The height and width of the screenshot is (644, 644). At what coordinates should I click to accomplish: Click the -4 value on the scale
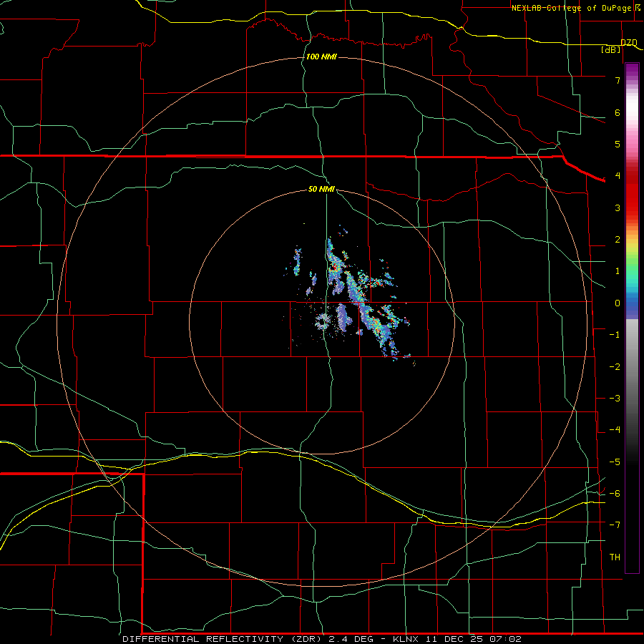[x=615, y=430]
